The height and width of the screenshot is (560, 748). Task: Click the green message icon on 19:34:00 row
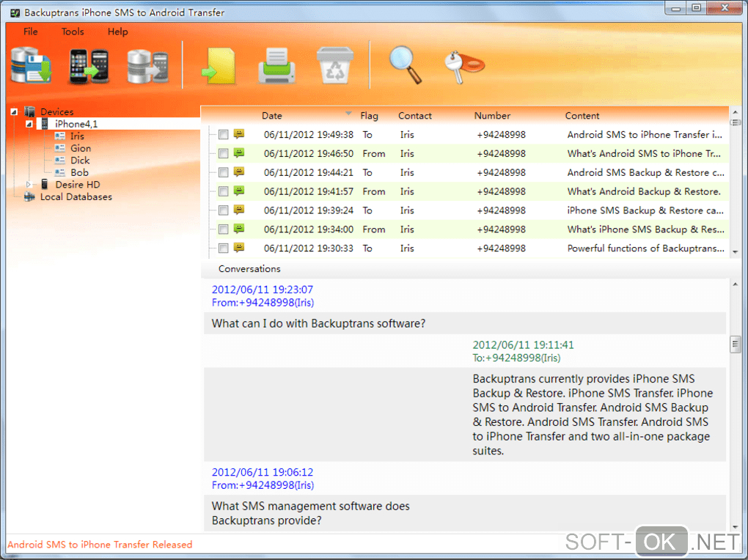pos(239,229)
